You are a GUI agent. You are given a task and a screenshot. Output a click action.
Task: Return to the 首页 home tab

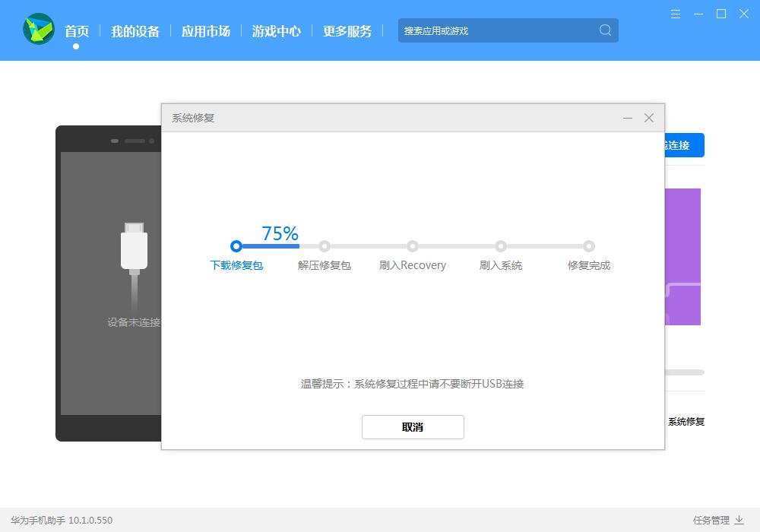(76, 31)
